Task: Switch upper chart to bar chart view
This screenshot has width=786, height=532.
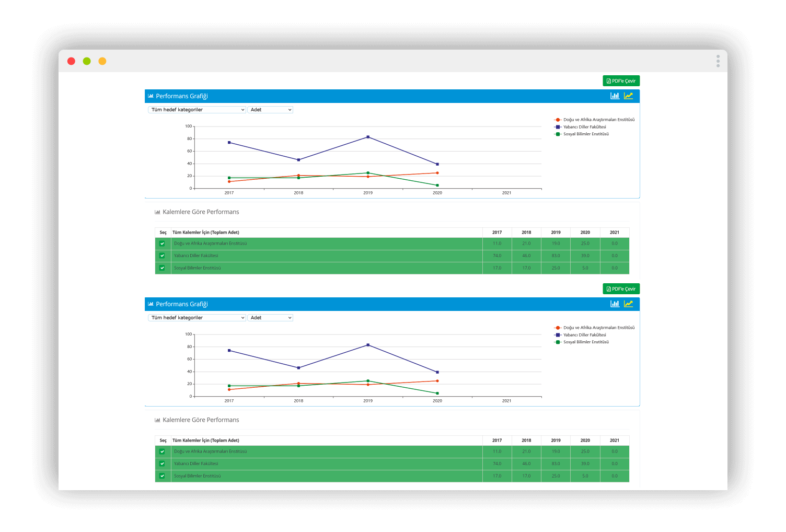Action: coord(615,96)
